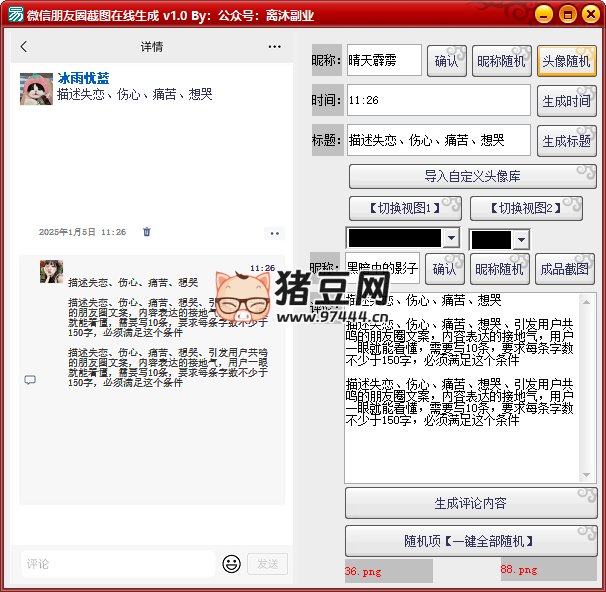The width and height of the screenshot is (606, 592).
Task: Click the 冰雨忧蓝 nickname link
Action: pos(83,78)
